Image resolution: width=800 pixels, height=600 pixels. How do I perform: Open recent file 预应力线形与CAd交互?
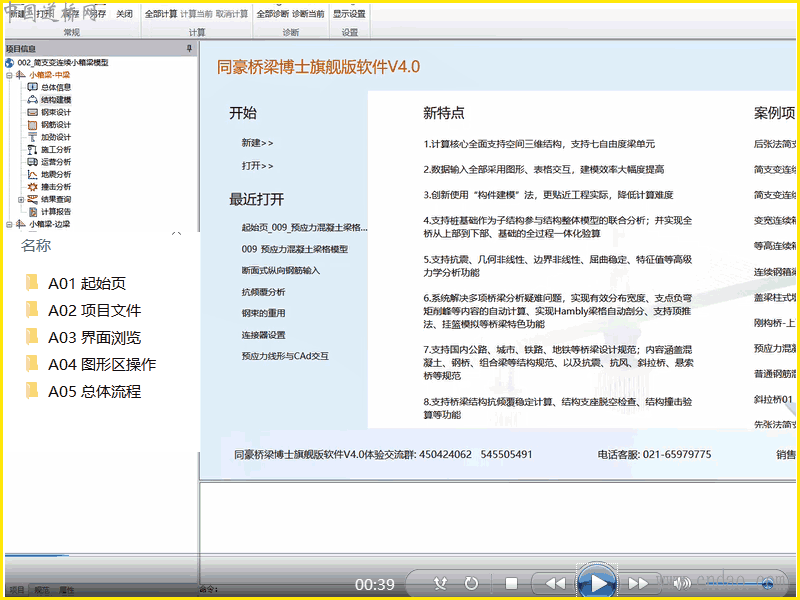click(285, 356)
